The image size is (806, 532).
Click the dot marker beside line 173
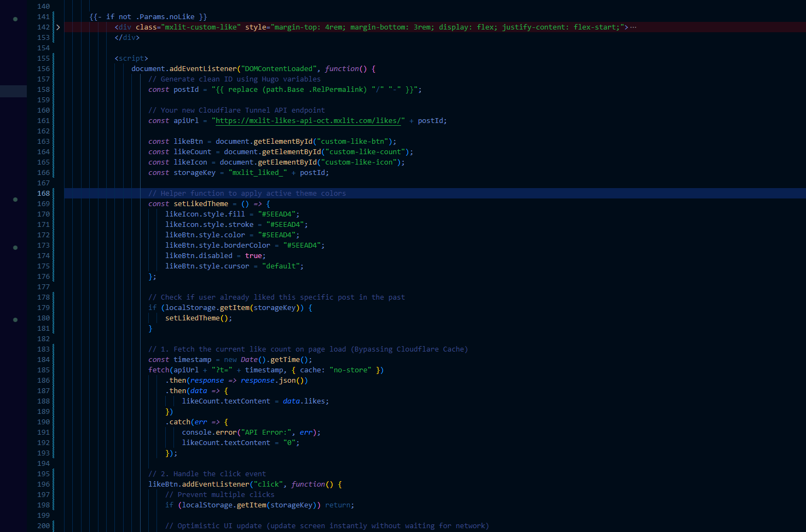click(x=15, y=248)
